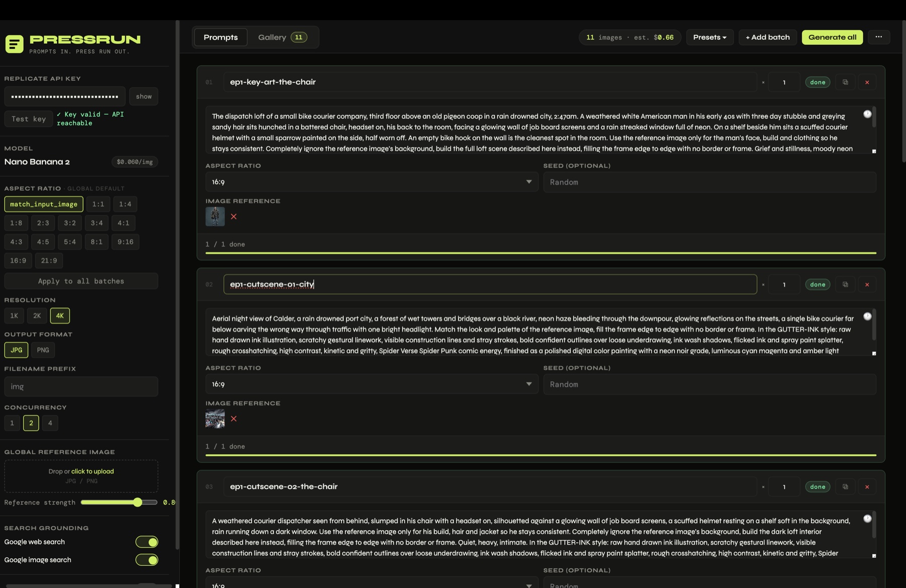Set output format to PNG
This screenshot has width=906, height=588.
tap(43, 350)
